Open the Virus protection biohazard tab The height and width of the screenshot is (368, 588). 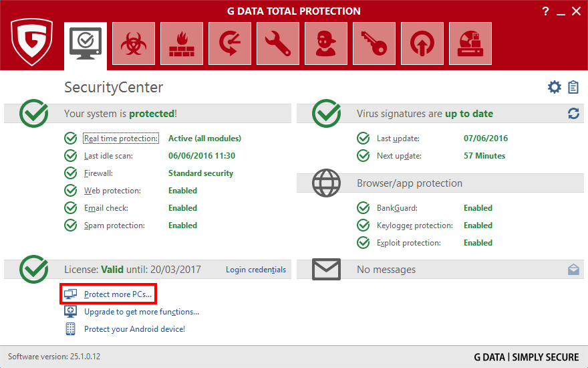134,43
